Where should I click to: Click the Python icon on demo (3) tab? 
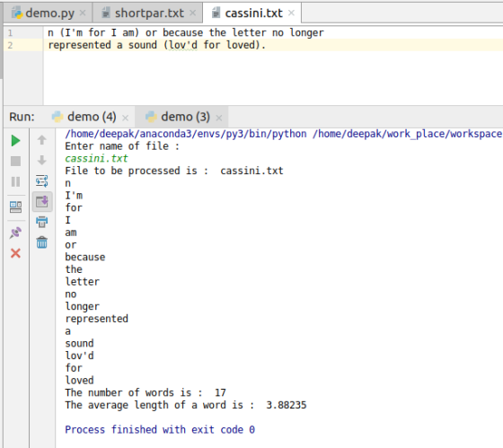151,117
